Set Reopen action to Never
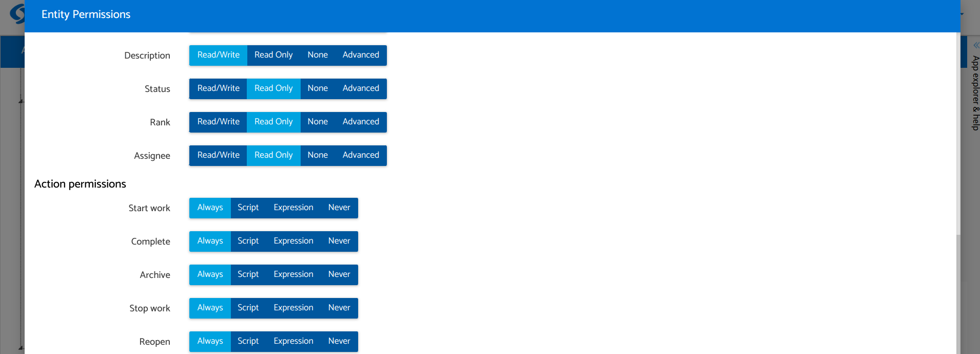This screenshot has height=354, width=980. point(339,341)
